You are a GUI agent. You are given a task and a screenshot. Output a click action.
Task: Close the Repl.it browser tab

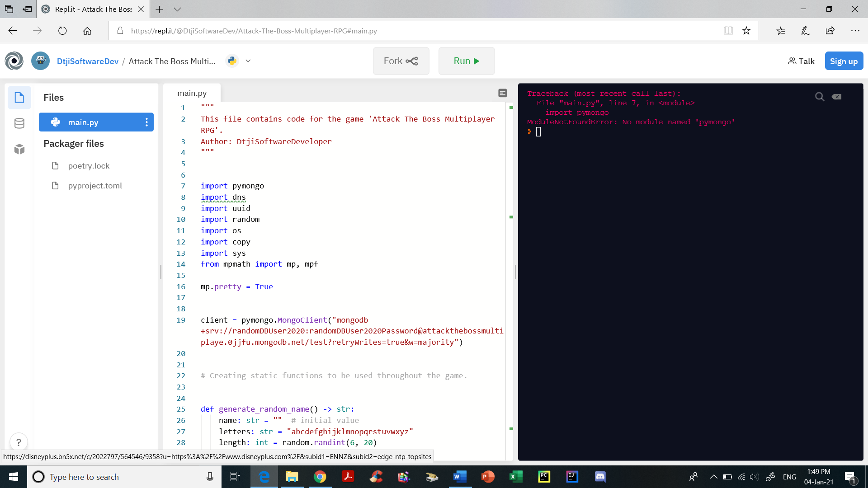141,9
